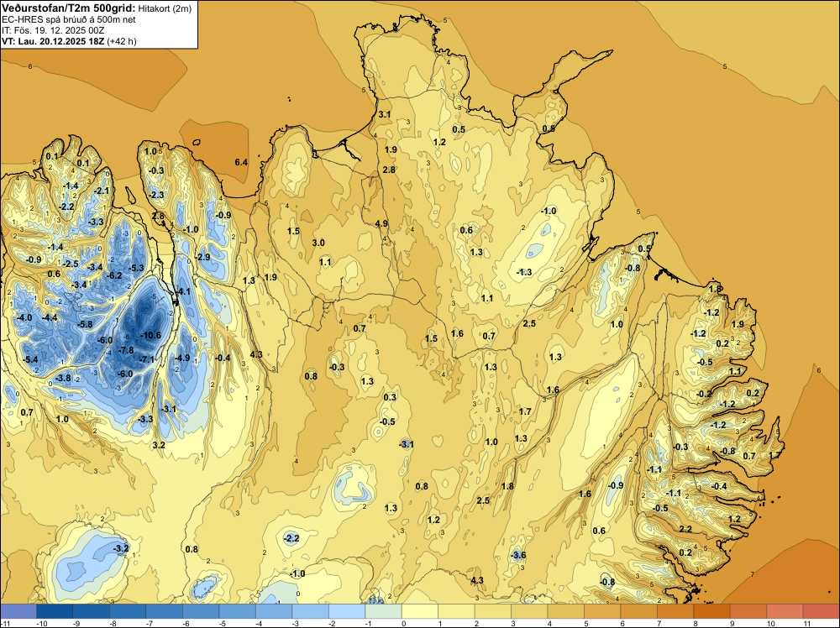This screenshot has height=628, width=840.
Task: Click the -7.1 temperature value
Action: coord(147,359)
